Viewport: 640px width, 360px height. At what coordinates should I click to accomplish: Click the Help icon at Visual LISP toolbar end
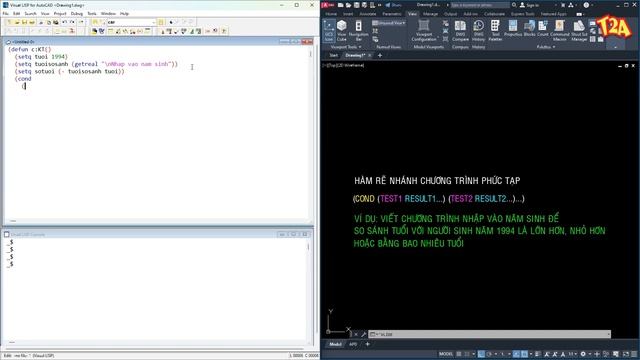[224, 31]
